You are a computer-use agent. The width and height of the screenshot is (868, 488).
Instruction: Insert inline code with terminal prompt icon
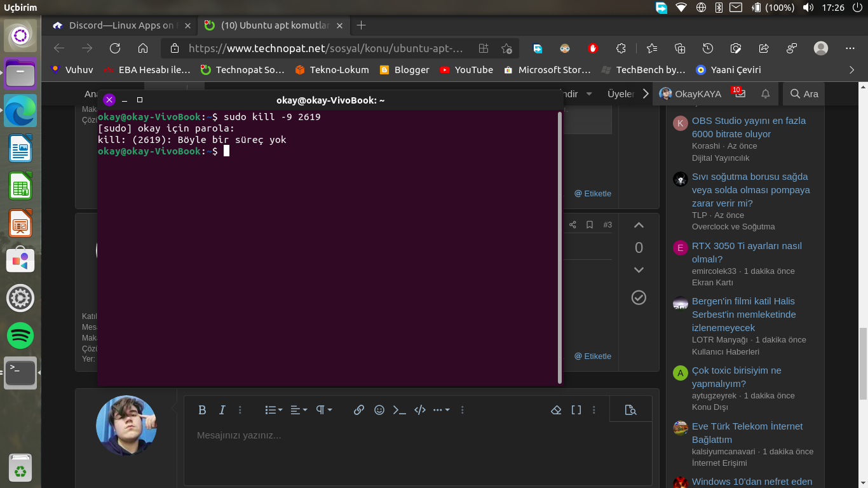point(399,410)
